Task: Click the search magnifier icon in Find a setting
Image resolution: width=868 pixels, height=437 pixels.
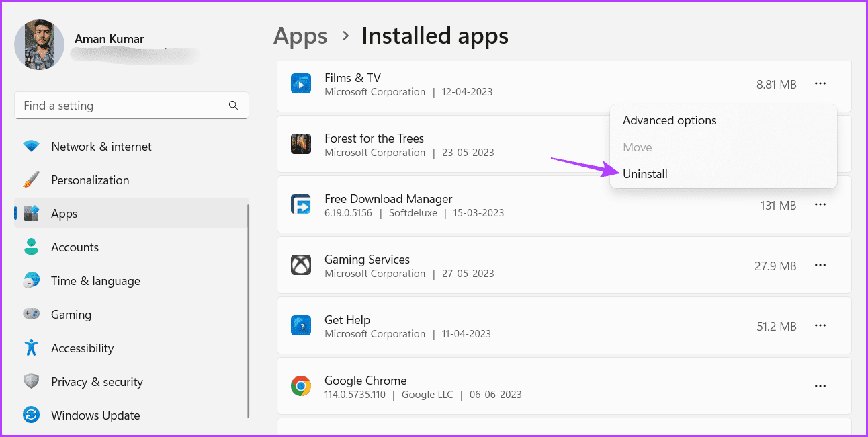Action: [233, 105]
